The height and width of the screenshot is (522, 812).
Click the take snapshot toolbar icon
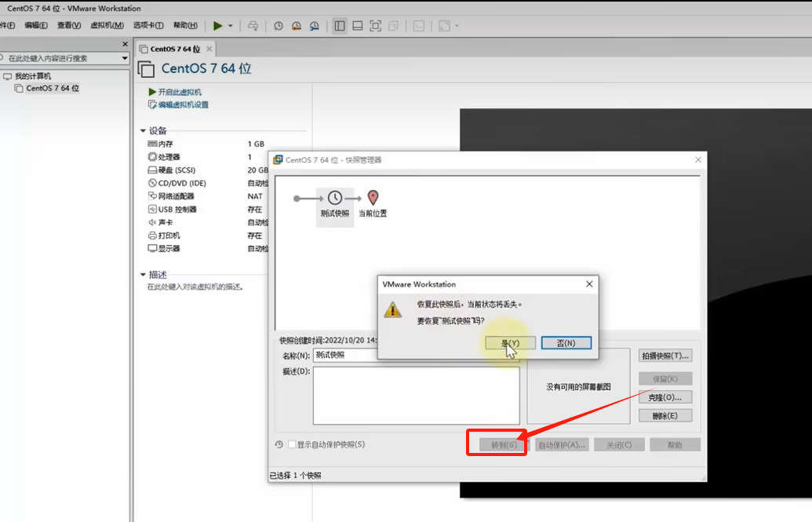(279, 26)
